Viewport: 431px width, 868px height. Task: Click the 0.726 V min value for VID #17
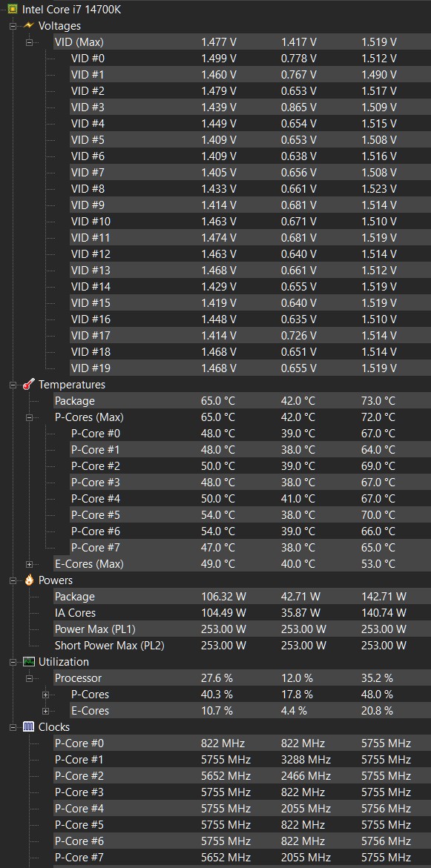(299, 336)
